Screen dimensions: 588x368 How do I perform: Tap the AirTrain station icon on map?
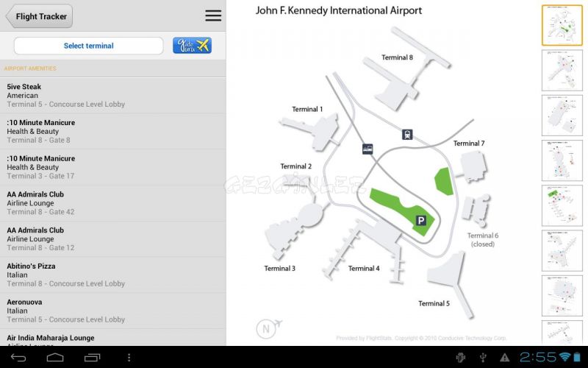pyautogui.click(x=407, y=135)
